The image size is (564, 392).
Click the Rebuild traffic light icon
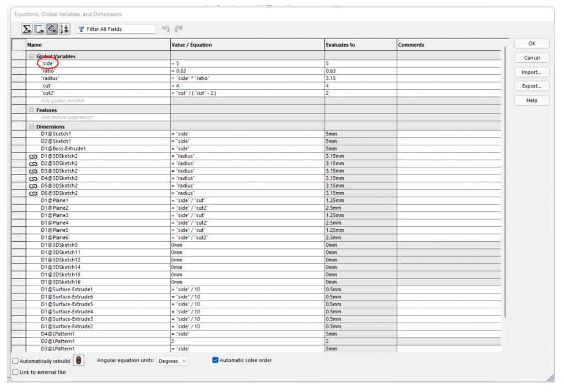(x=78, y=360)
